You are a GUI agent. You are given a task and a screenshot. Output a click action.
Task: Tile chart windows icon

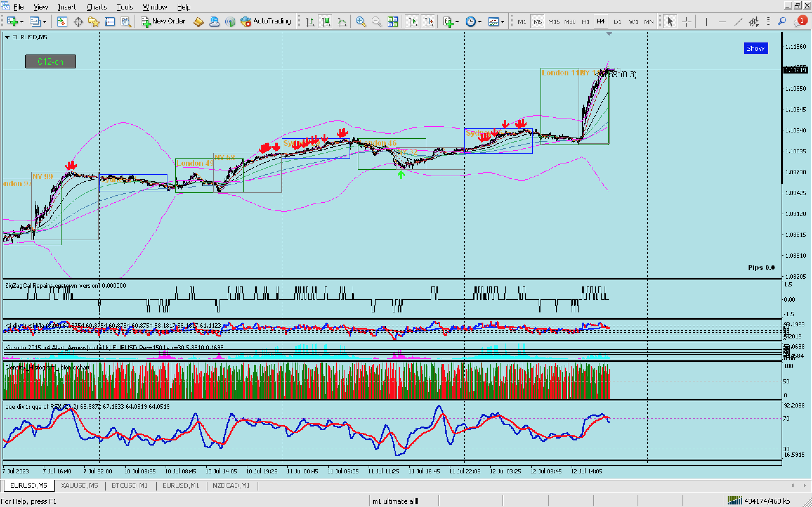393,22
